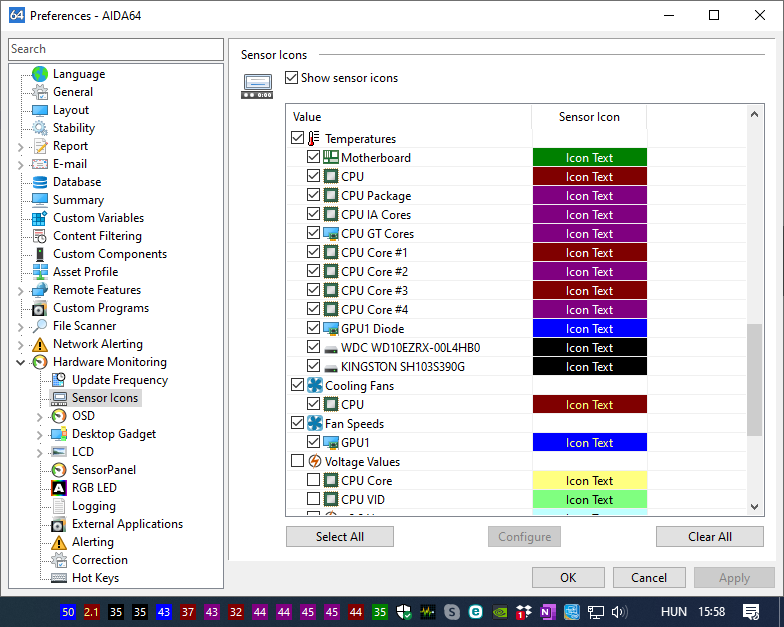
Task: Expand the Report tree node
Action: tap(20, 147)
